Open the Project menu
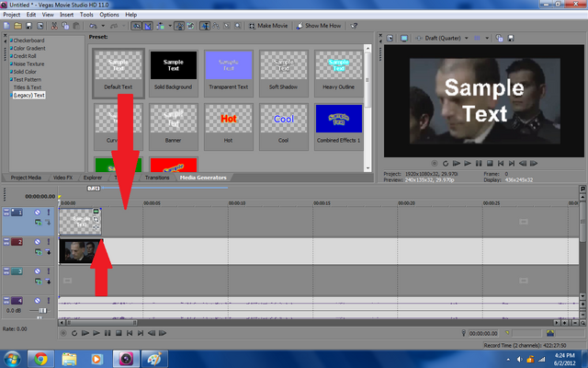 [x=12, y=15]
